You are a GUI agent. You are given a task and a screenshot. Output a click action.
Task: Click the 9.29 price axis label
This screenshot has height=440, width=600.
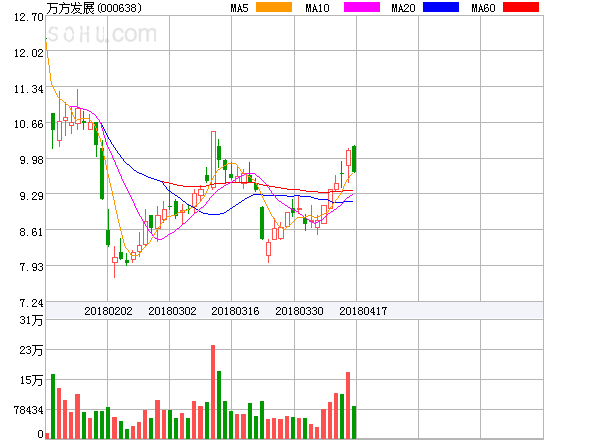click(31, 196)
